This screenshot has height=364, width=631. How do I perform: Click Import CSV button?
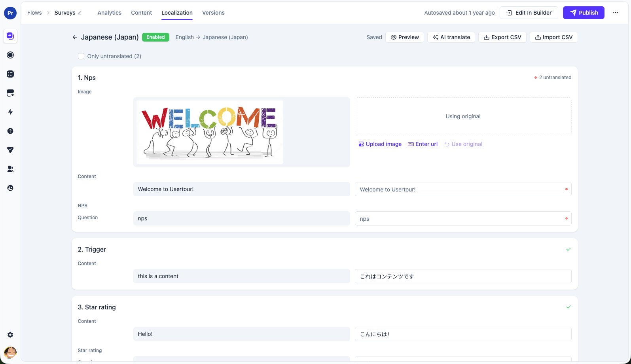pos(554,37)
